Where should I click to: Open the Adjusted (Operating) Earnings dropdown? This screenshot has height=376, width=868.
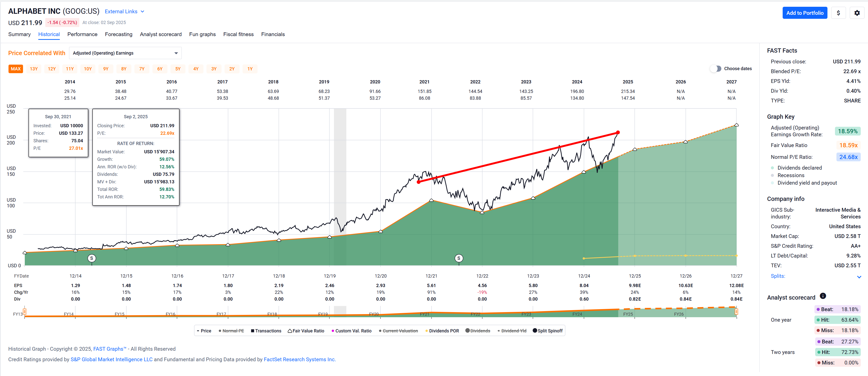[125, 53]
